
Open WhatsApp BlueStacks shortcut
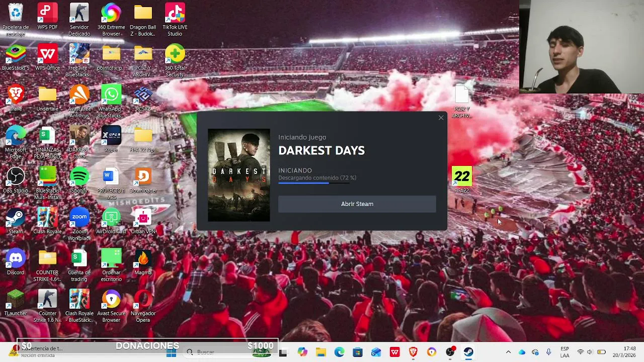point(111,101)
